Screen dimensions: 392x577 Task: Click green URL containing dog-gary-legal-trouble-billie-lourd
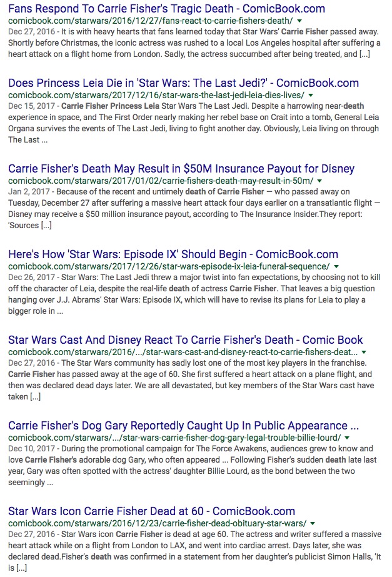click(174, 438)
